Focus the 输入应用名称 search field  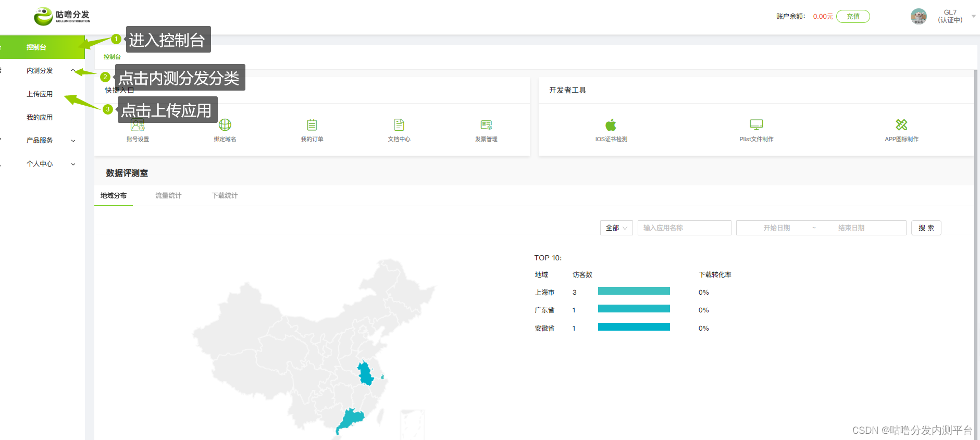[x=684, y=228]
